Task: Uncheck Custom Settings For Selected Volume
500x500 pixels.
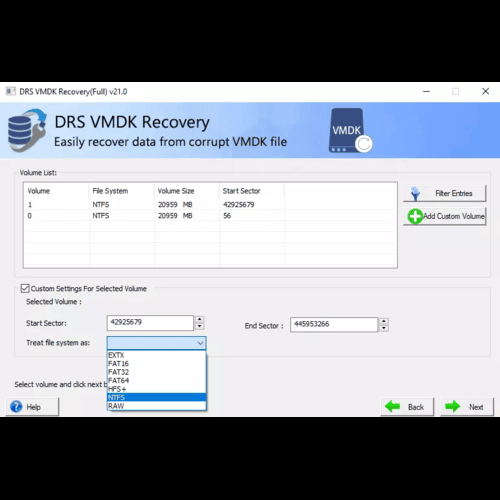Action: [25, 288]
